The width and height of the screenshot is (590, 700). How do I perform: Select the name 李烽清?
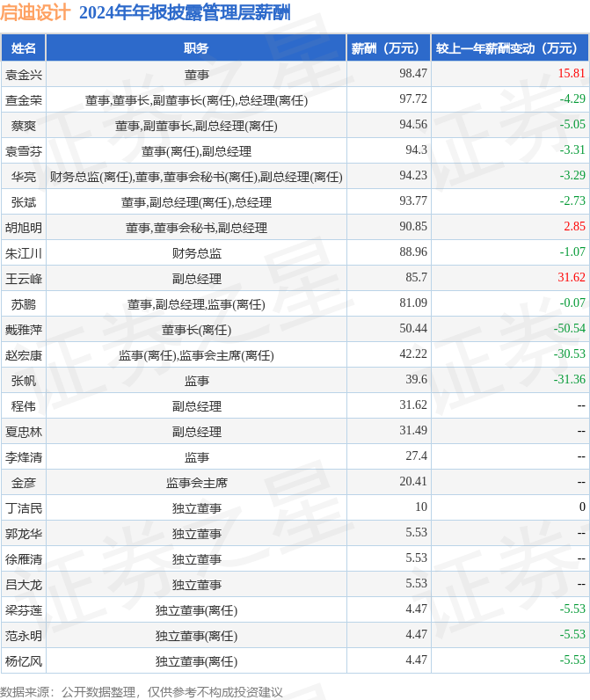coord(23,456)
